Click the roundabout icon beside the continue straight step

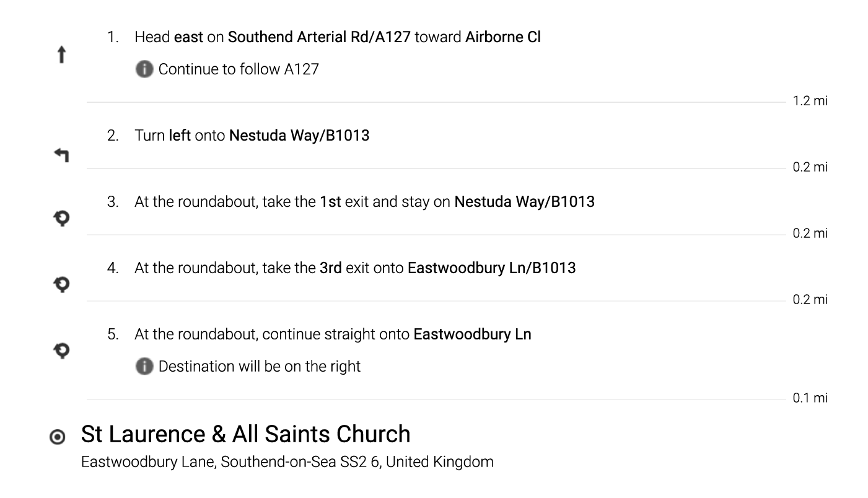[61, 351]
